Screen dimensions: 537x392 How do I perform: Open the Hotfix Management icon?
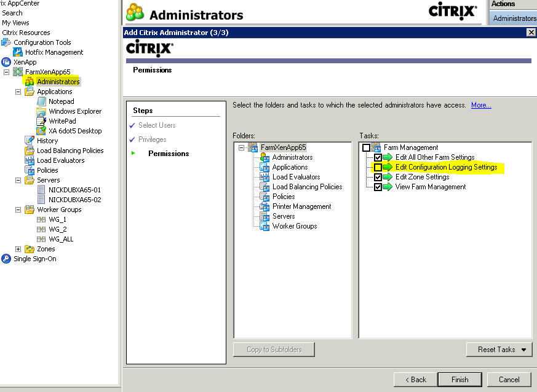point(18,52)
